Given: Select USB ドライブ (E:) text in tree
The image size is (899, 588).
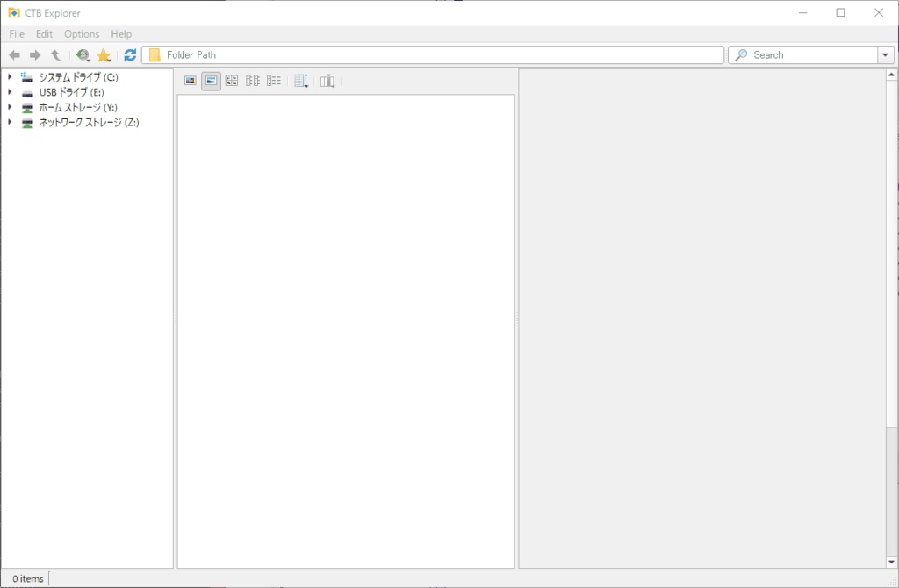Looking at the screenshot, I should [x=71, y=92].
